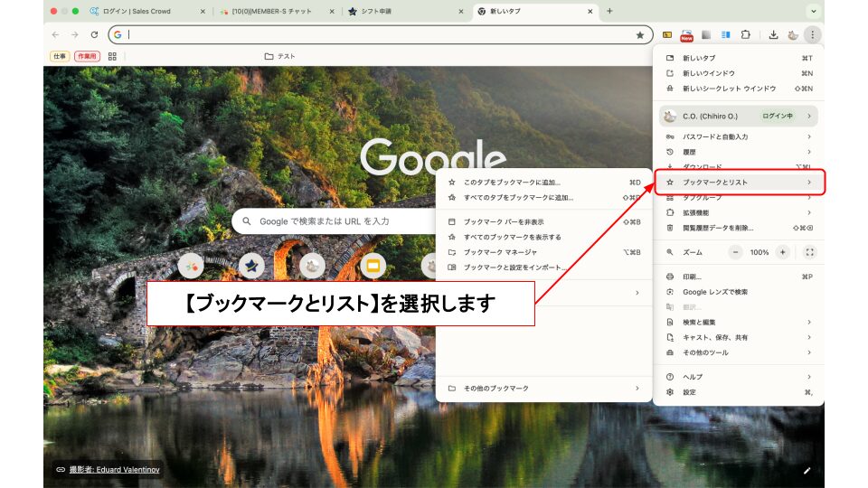Click the profile avatar icon in the toolbar

tap(793, 35)
